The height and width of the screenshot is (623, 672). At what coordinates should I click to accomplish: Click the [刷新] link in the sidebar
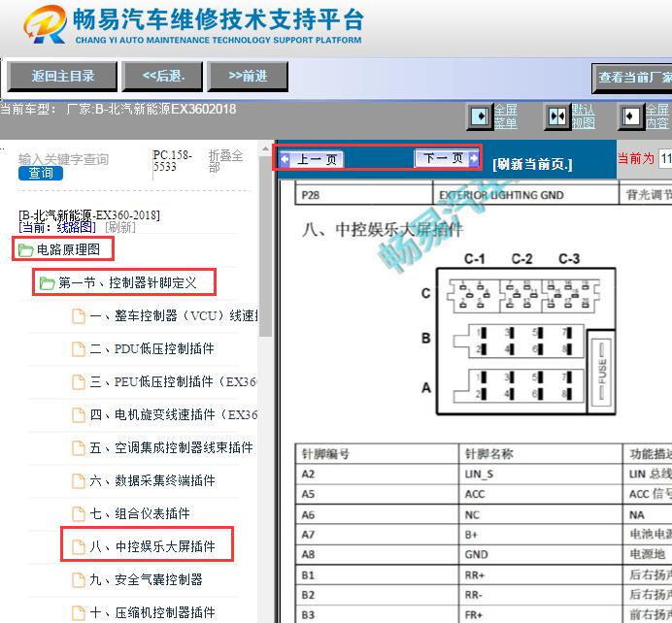click(120, 227)
